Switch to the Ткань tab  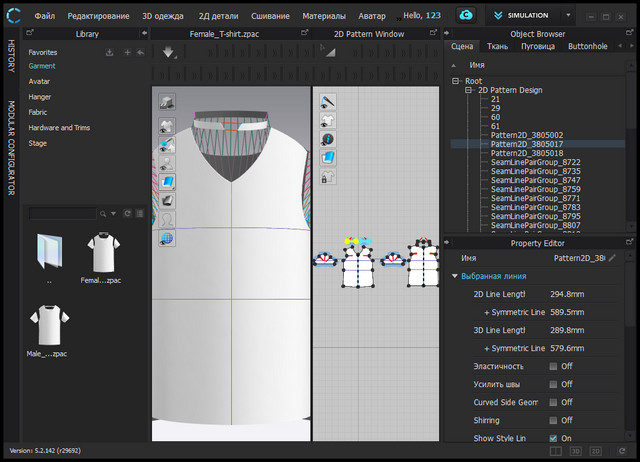(x=497, y=46)
